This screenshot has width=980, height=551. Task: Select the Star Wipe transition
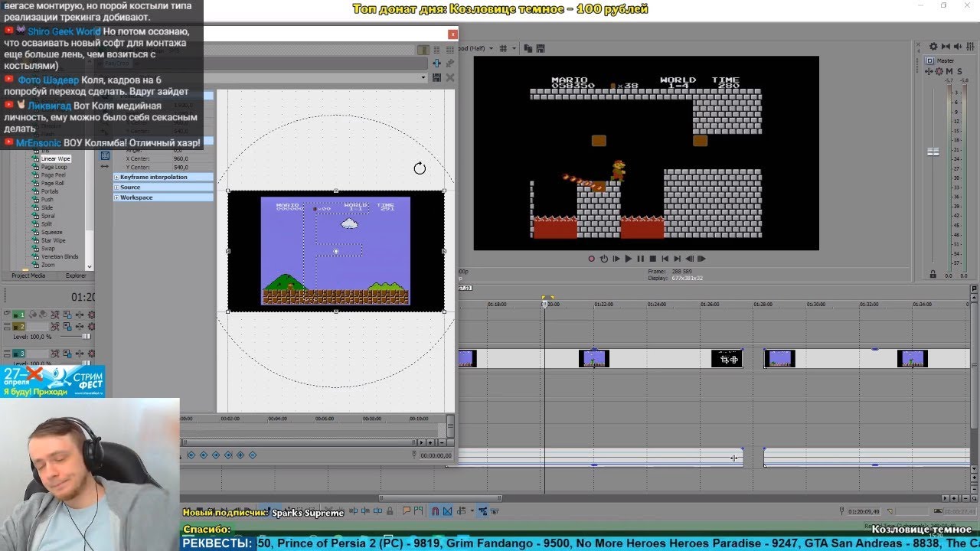click(x=53, y=240)
